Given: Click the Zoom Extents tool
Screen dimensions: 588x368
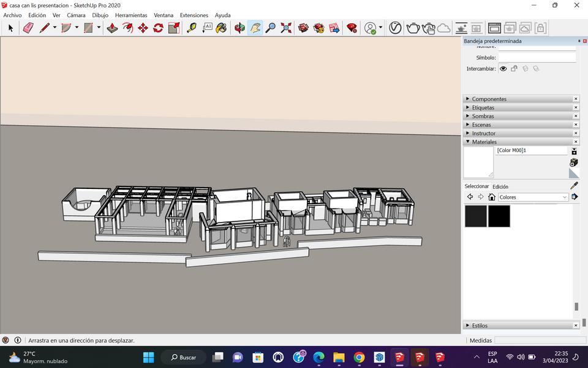Looking at the screenshot, I should (286, 28).
